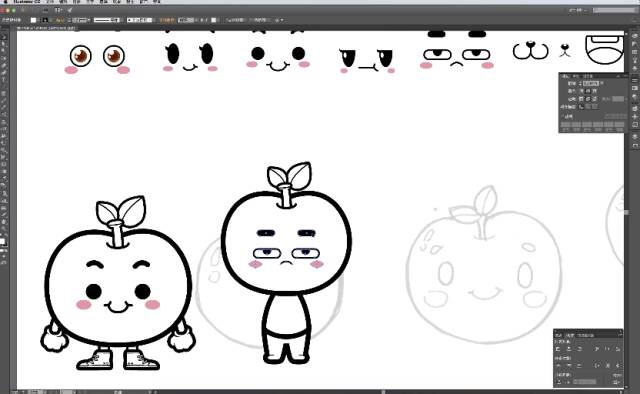Switch to the Stroke tab in top-right panel
This screenshot has height=394, width=640.
pos(565,76)
